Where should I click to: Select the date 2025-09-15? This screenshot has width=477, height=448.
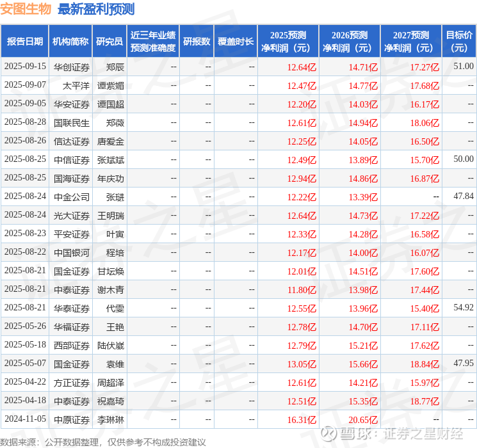[x=25, y=67]
